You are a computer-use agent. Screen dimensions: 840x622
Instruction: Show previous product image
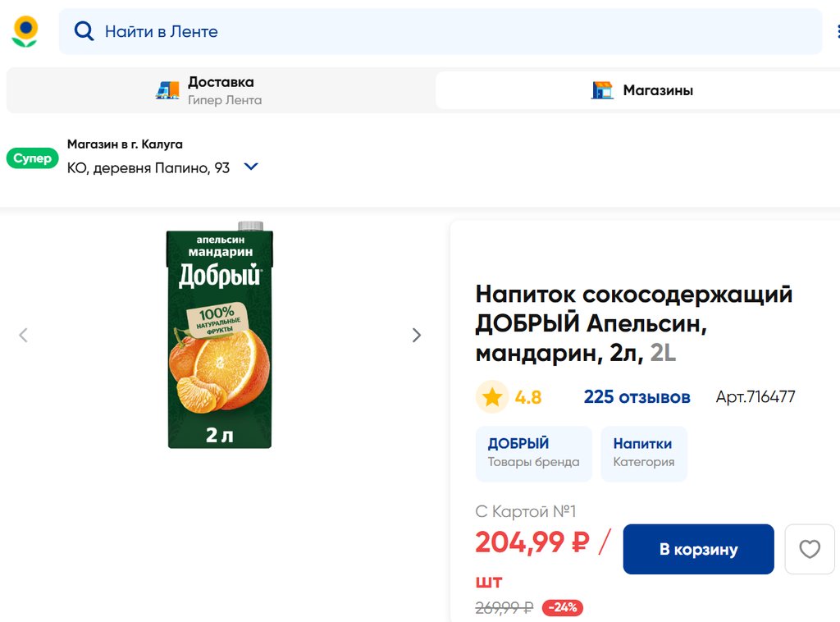click(x=23, y=335)
